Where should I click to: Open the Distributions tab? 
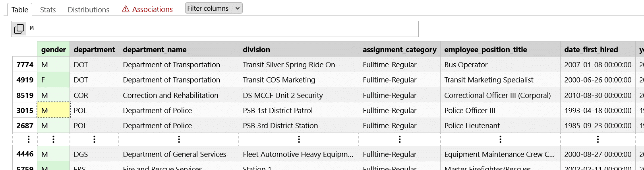(88, 10)
